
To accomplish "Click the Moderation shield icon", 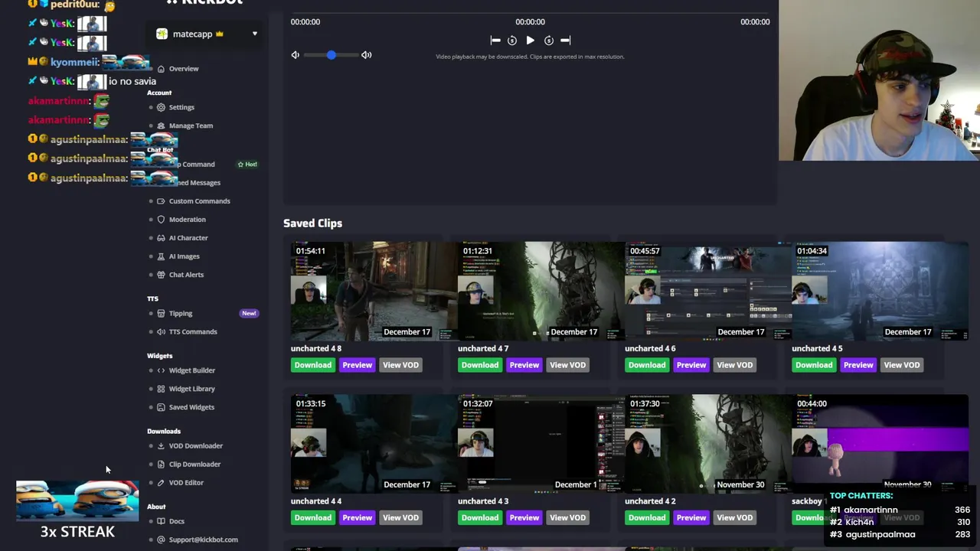I will coord(161,220).
